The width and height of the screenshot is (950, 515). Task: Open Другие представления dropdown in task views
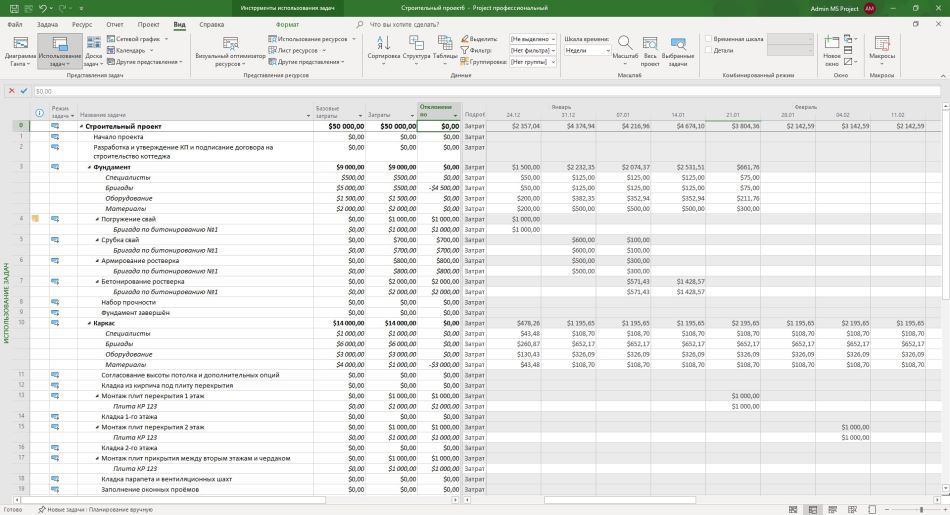145,62
